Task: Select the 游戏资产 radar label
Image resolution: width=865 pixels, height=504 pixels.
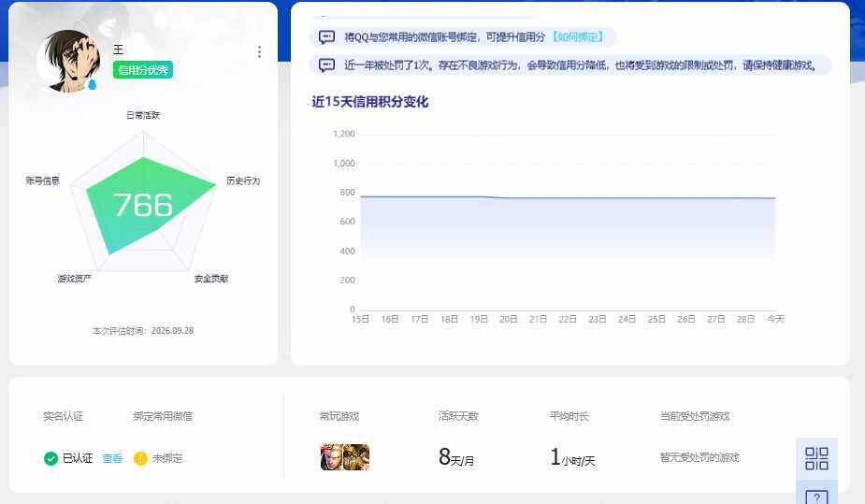Action: click(x=75, y=279)
